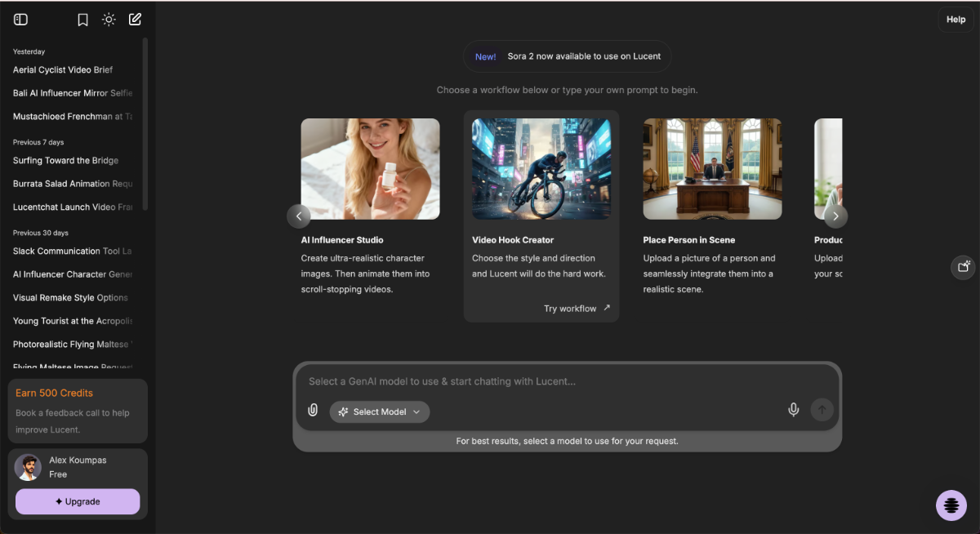Click the circular Lucent logo at bottom right

pos(951,505)
